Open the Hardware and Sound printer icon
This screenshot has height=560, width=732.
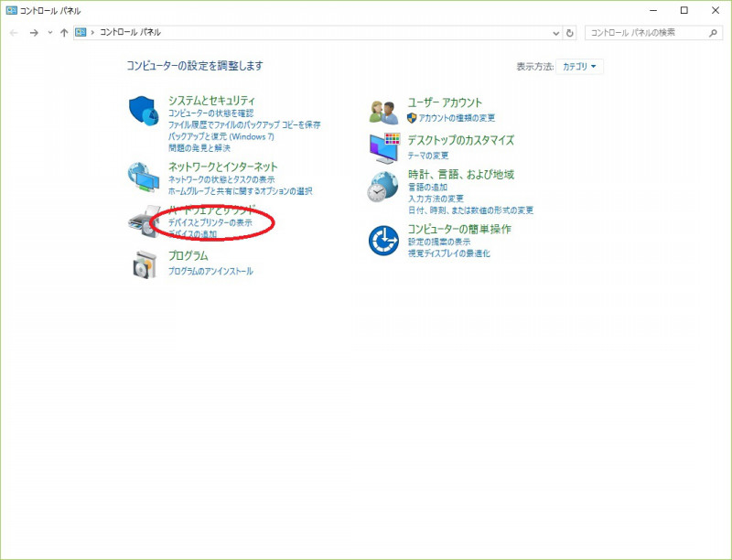click(x=145, y=221)
